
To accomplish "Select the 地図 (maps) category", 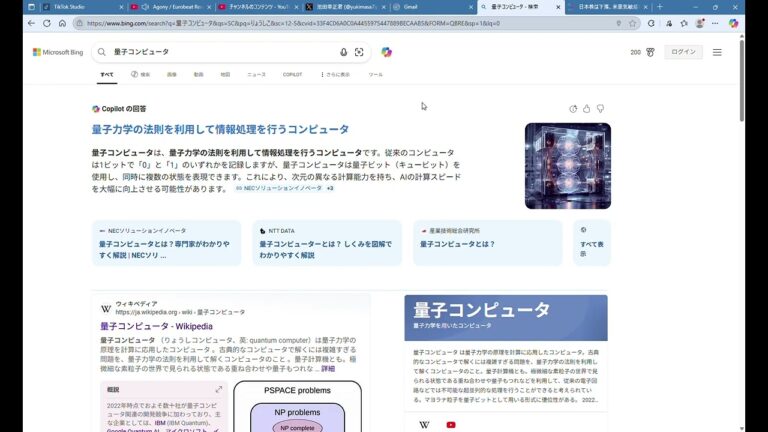I will [x=225, y=74].
